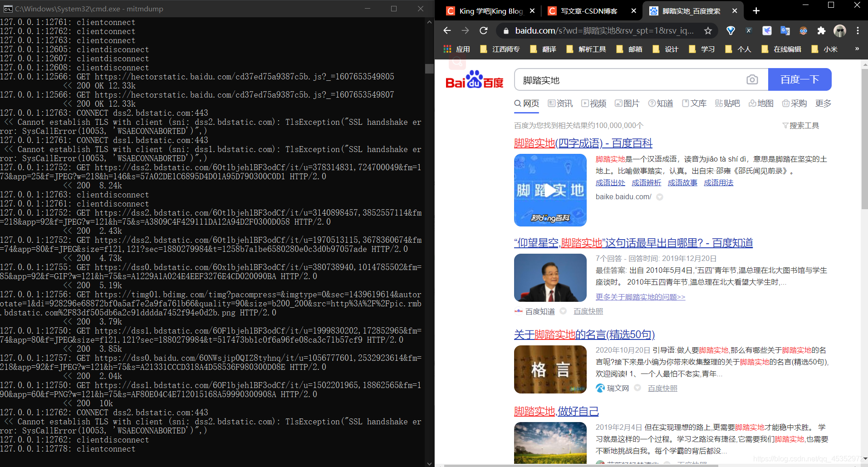Open 更多关于脚踏实地的问题 link
868x467 pixels.
[640, 297]
